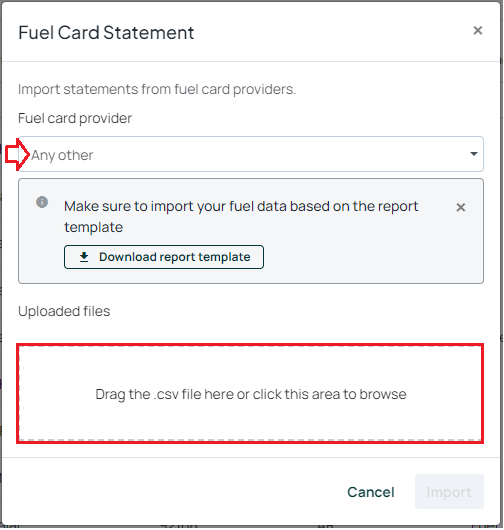Image resolution: width=504 pixels, height=530 pixels.
Task: Click the info icon in the notice
Action: pyautogui.click(x=42, y=202)
